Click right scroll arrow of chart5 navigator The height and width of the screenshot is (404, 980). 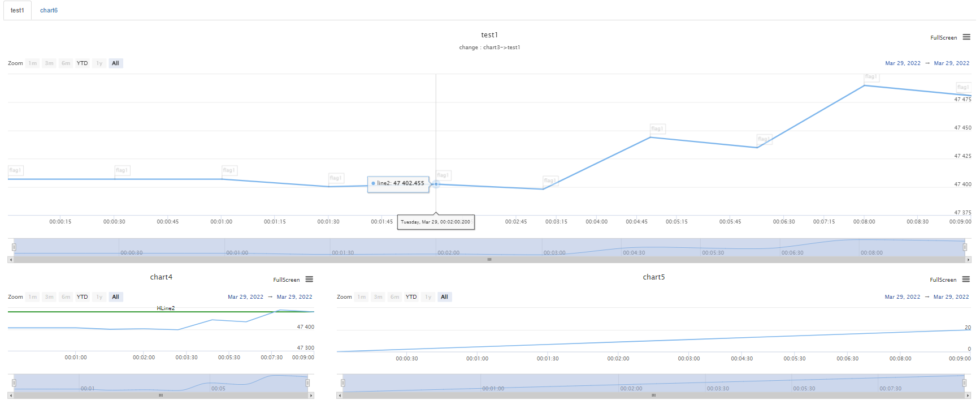[968, 396]
